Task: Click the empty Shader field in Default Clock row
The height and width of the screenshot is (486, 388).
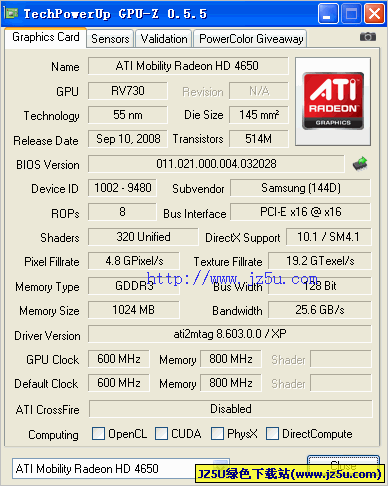Action: click(x=341, y=383)
